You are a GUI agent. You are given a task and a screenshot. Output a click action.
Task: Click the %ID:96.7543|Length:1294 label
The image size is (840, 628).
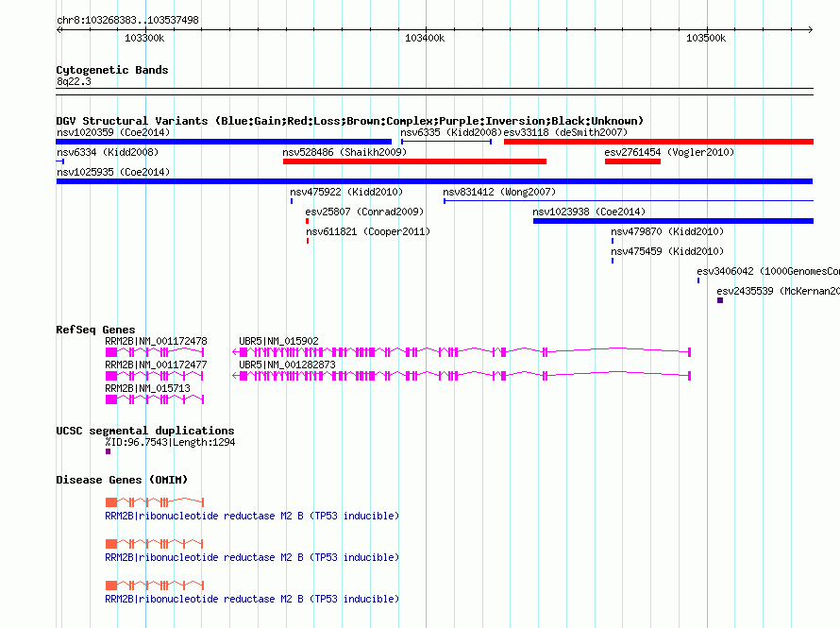click(x=170, y=442)
